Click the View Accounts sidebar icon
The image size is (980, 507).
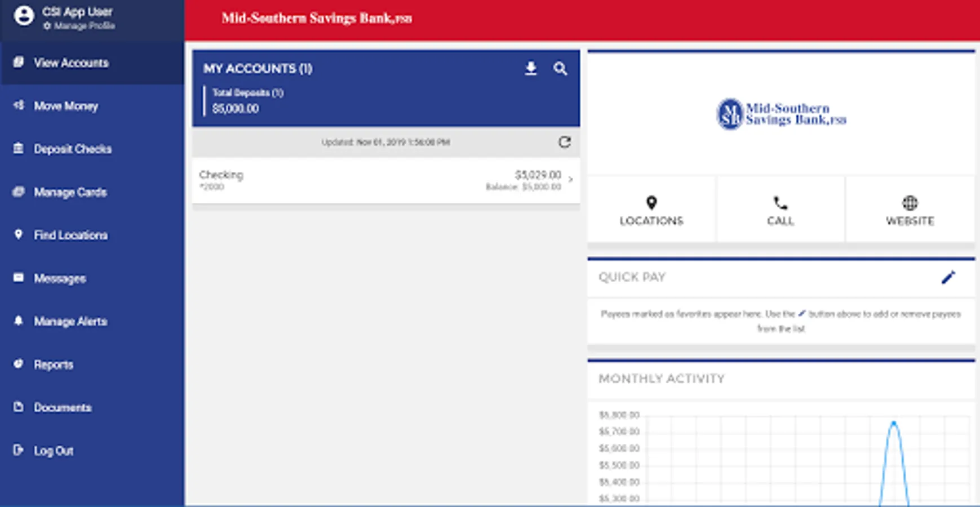click(x=19, y=62)
